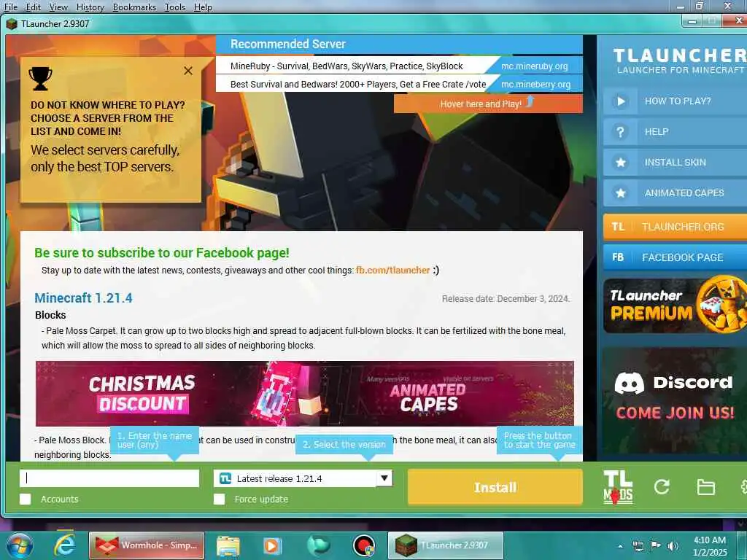This screenshot has height=560, width=747.
Task: Click the refresh arrow icon in bottom bar
Action: (662, 486)
